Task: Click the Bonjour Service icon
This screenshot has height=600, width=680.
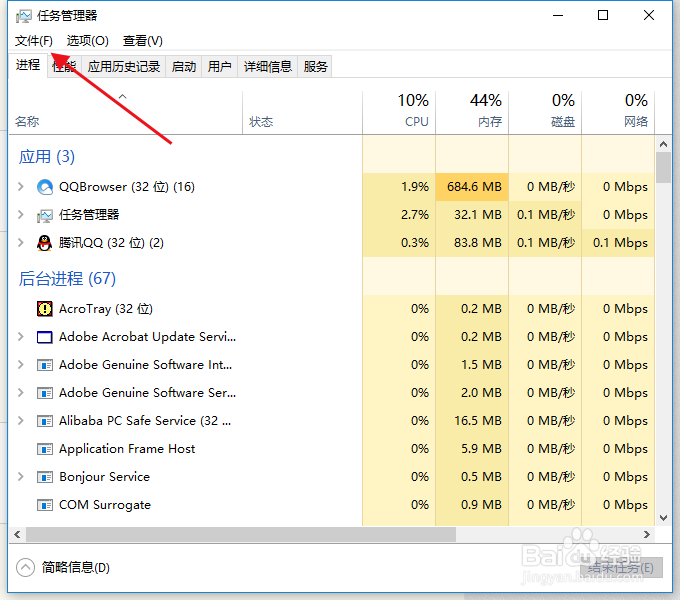Action: click(x=45, y=477)
